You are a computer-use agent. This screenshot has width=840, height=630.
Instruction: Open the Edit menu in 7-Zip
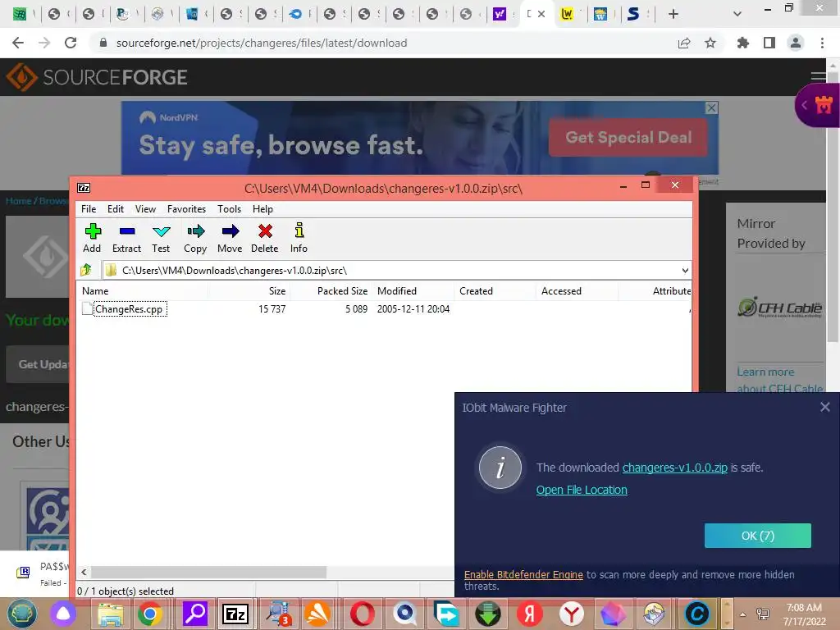[115, 209]
